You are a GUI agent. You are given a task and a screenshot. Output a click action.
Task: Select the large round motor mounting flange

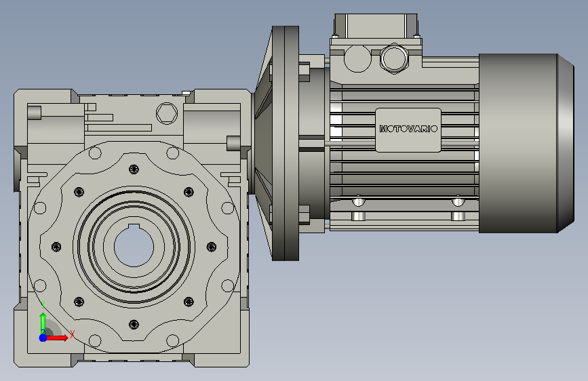(285, 143)
